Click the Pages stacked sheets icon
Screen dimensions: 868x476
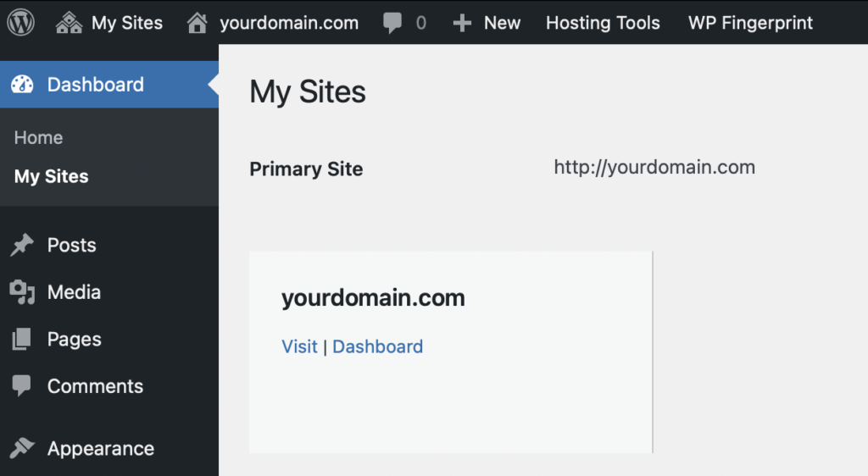pyautogui.click(x=21, y=339)
